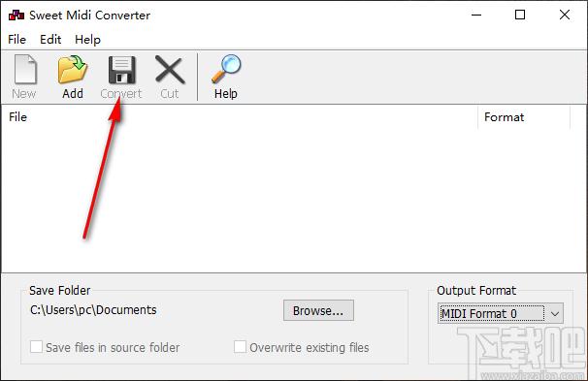This screenshot has height=381, width=588.
Task: Enable Save files in source folder
Action: point(36,346)
